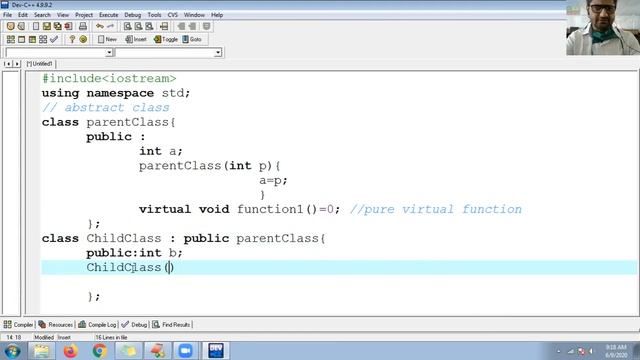Open the Debug menu
Image resolution: width=640 pixels, height=360 pixels.
pos(133,15)
